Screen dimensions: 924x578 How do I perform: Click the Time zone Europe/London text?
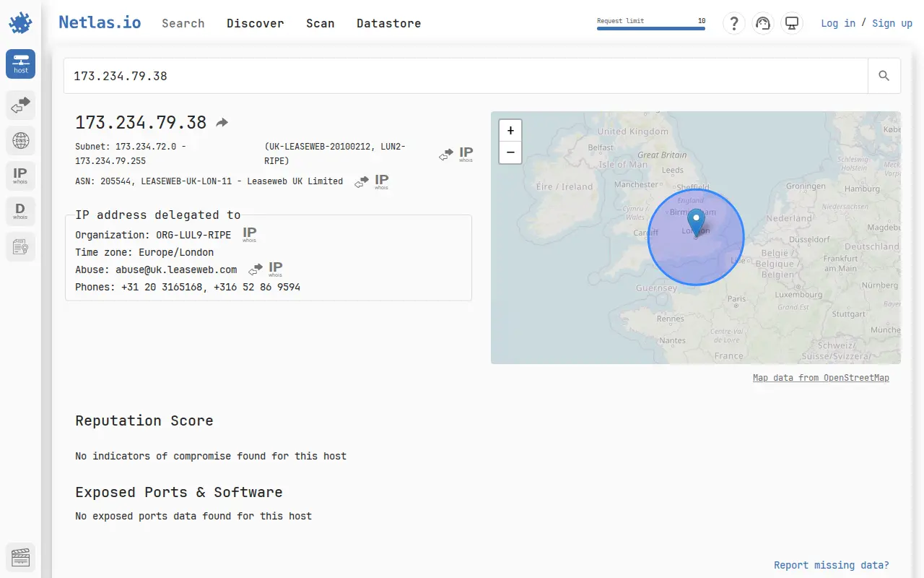point(144,252)
